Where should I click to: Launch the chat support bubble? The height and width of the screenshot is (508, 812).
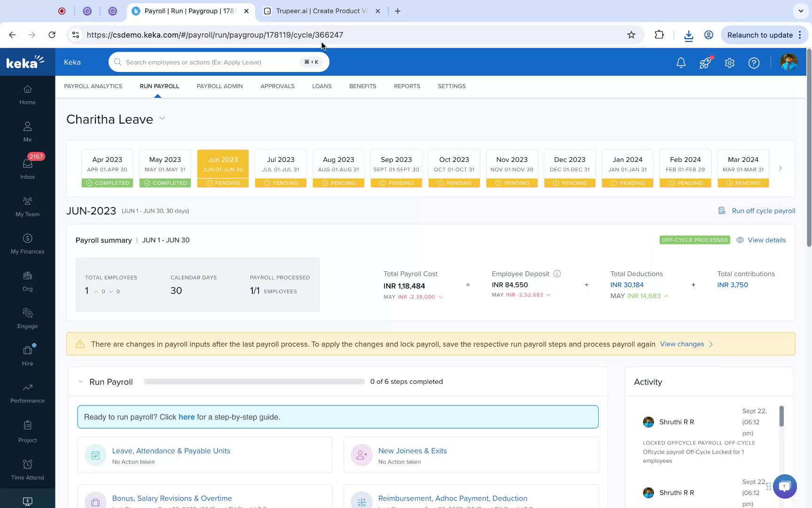pos(784,486)
